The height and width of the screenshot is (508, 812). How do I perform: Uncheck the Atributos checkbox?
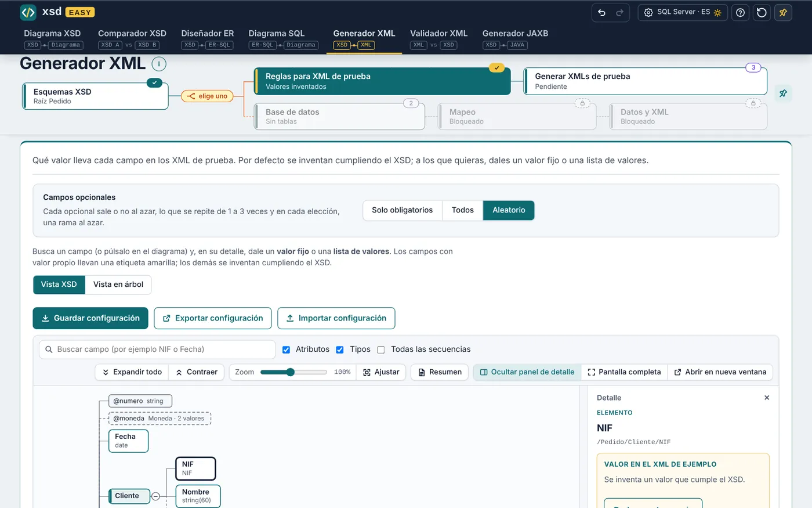[x=286, y=350]
